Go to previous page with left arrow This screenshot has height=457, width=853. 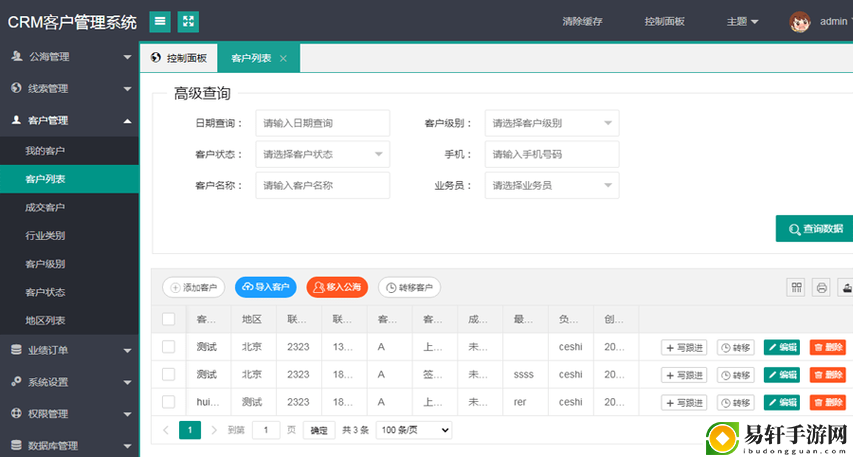(166, 430)
